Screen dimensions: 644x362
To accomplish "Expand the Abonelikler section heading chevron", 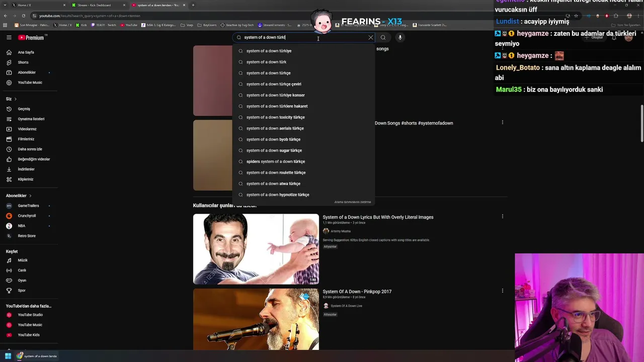I will coord(30,196).
